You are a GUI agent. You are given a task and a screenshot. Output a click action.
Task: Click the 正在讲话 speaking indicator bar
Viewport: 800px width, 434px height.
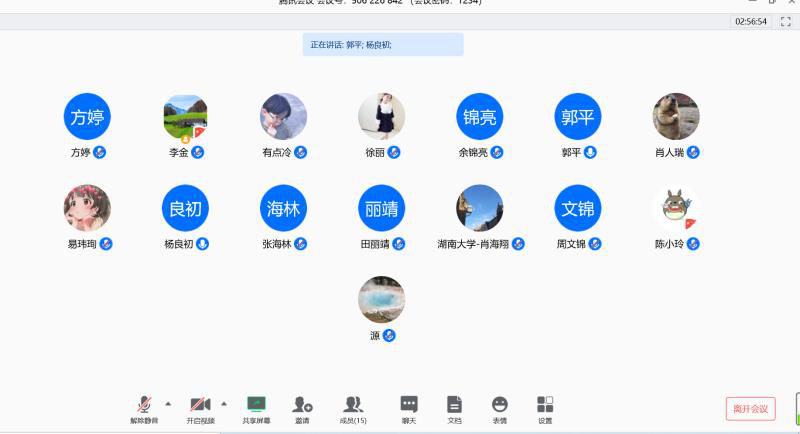(383, 44)
